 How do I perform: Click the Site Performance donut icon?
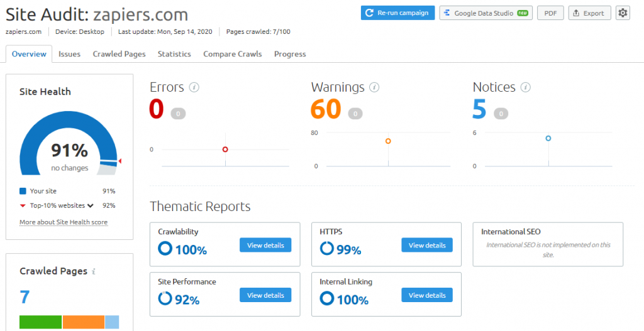(165, 298)
